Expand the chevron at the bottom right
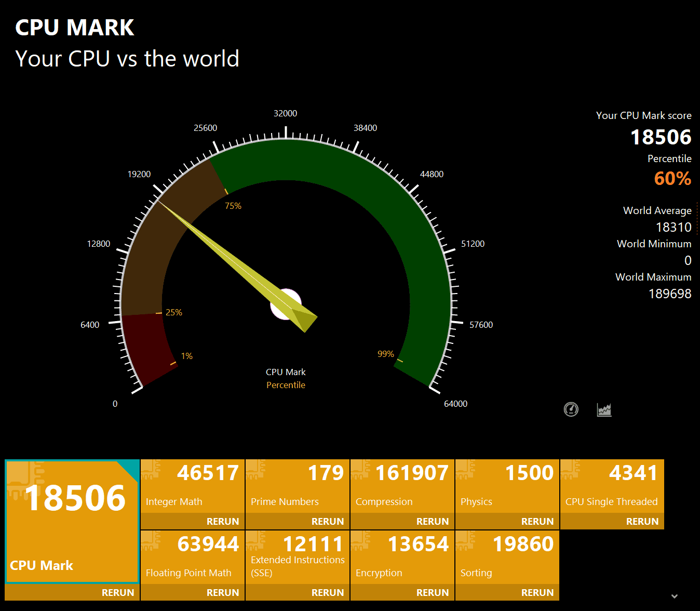 coord(675,596)
